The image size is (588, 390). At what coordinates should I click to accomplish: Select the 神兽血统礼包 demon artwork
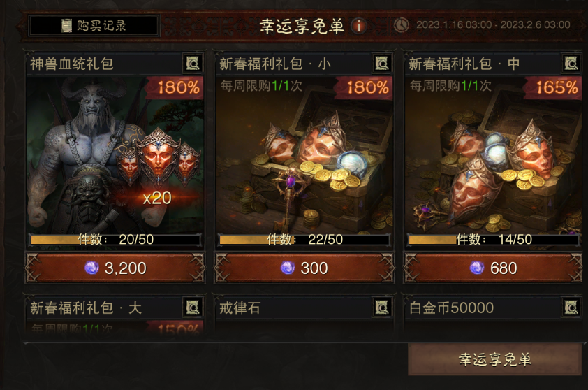[x=115, y=154]
